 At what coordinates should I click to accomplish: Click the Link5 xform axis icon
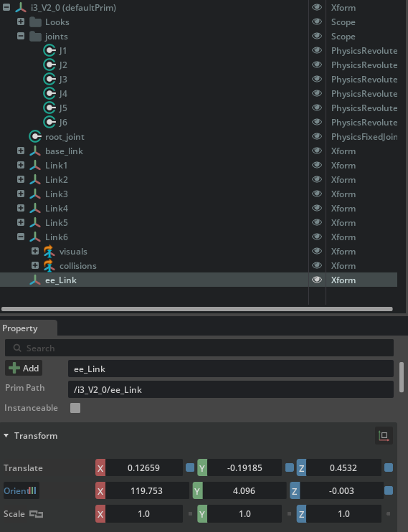pyautogui.click(x=35, y=222)
